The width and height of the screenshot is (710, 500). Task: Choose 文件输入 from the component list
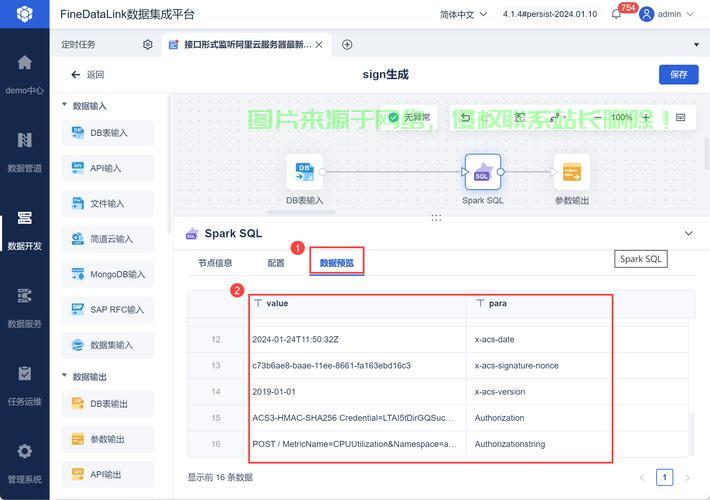(108, 203)
